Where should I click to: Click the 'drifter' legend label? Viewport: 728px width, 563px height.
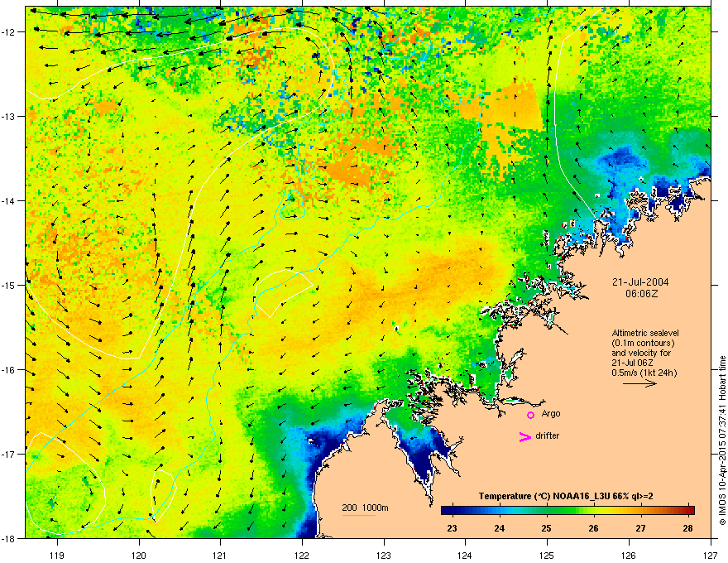tap(548, 435)
